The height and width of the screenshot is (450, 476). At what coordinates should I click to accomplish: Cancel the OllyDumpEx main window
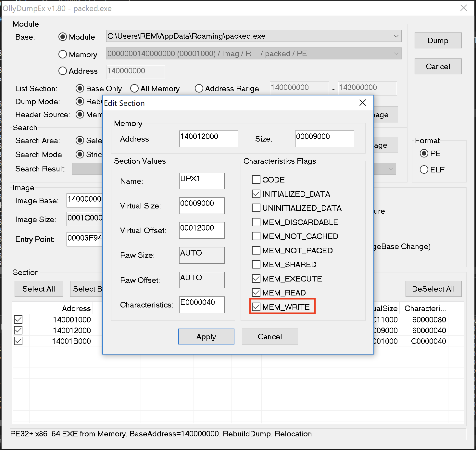pyautogui.click(x=438, y=66)
